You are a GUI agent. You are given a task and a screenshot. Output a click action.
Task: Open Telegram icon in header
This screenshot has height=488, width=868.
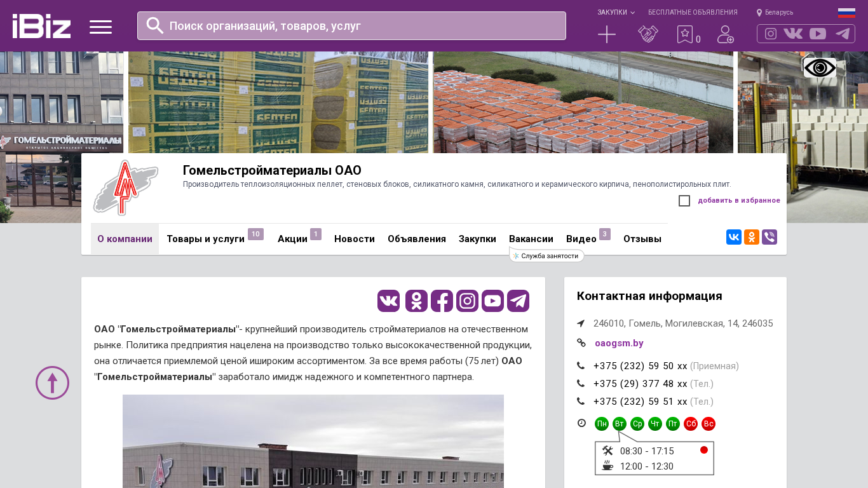843,34
